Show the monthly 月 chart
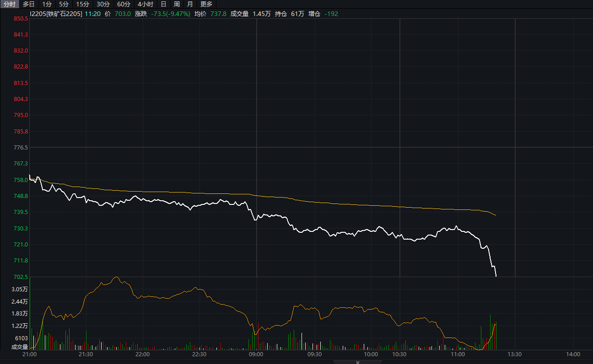Screen dimensions: 593x364 click(x=190, y=4)
